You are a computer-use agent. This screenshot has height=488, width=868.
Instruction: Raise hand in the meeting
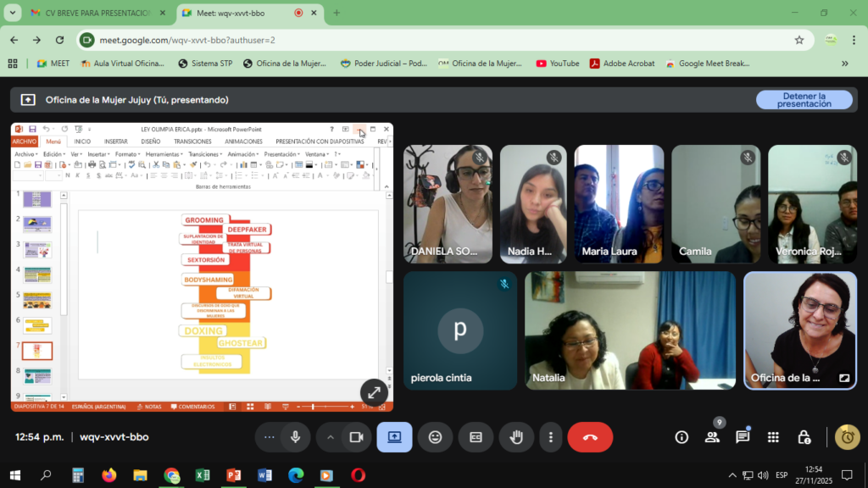tap(516, 437)
